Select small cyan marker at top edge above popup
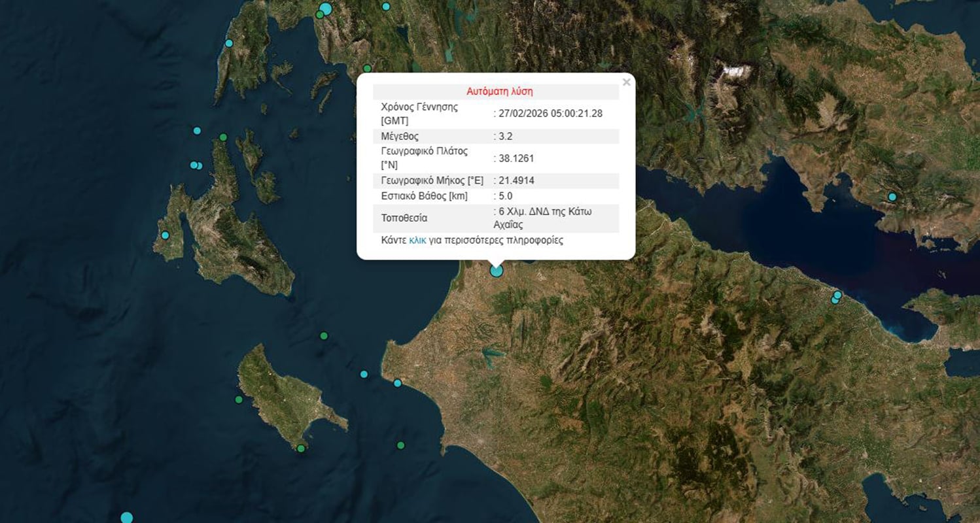The height and width of the screenshot is (523, 980). pyautogui.click(x=386, y=7)
